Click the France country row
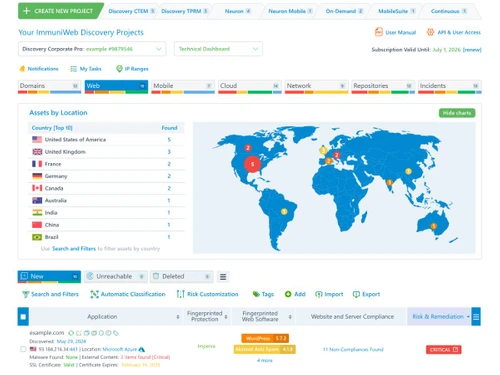Image resolution: width=500 pixels, height=375 pixels. [106, 164]
